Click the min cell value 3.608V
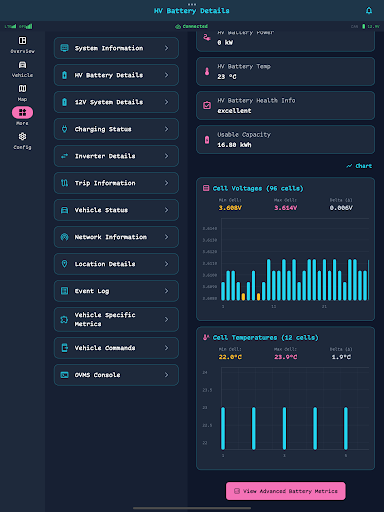The width and height of the screenshot is (384, 512). point(230,208)
